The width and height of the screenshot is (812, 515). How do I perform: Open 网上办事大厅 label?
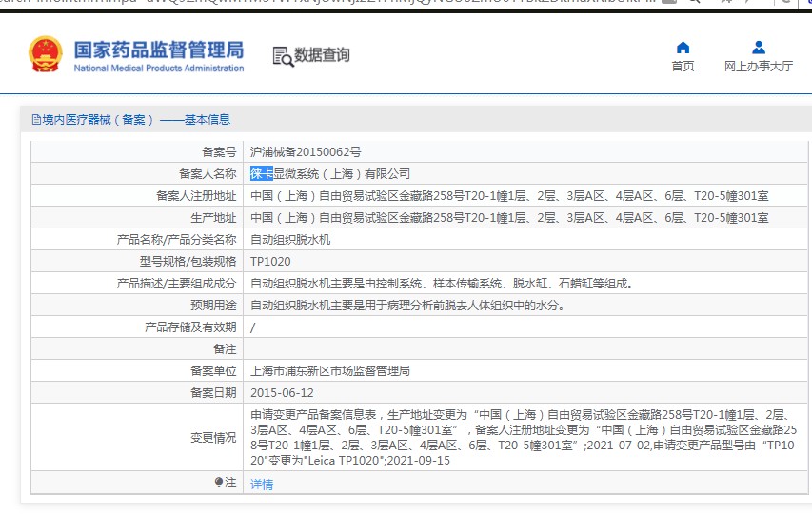tap(758, 67)
